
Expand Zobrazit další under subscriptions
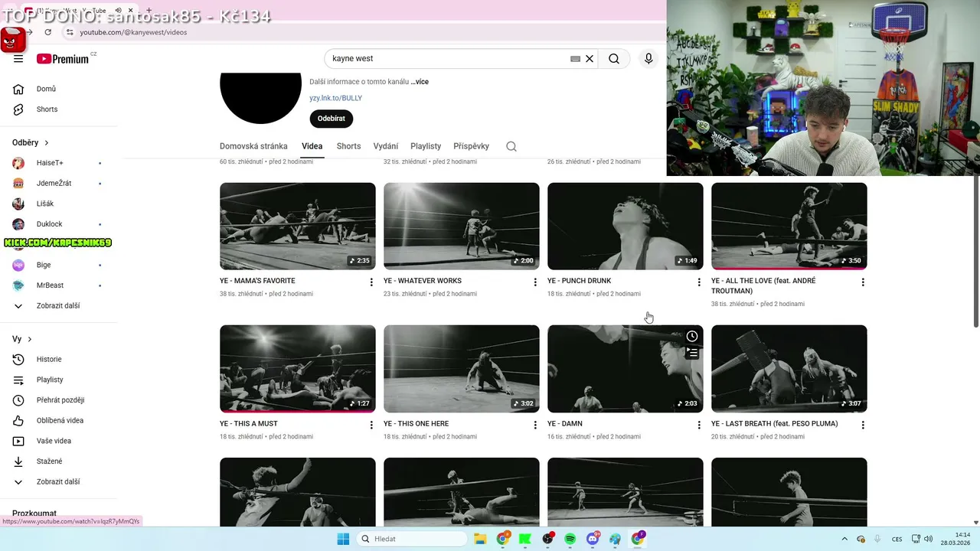(x=59, y=306)
